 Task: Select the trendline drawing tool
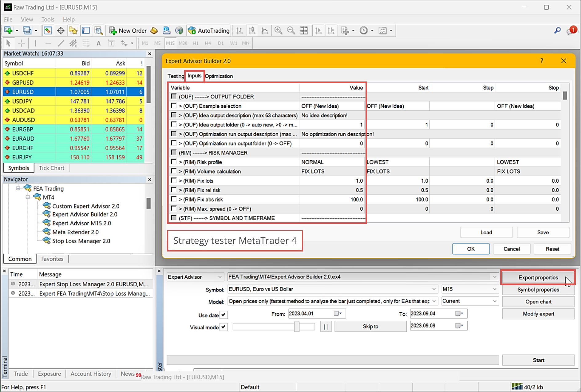tap(61, 43)
